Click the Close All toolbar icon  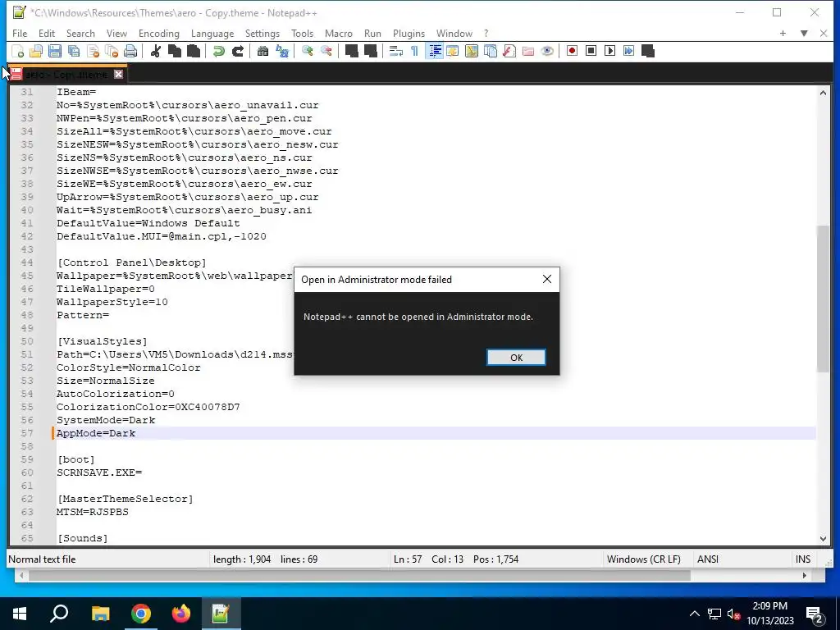click(x=112, y=51)
